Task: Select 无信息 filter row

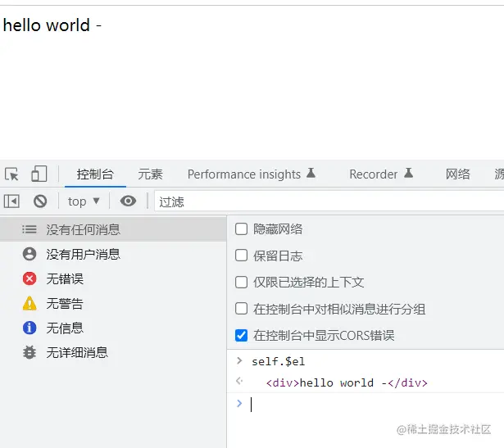Action: tap(113, 328)
